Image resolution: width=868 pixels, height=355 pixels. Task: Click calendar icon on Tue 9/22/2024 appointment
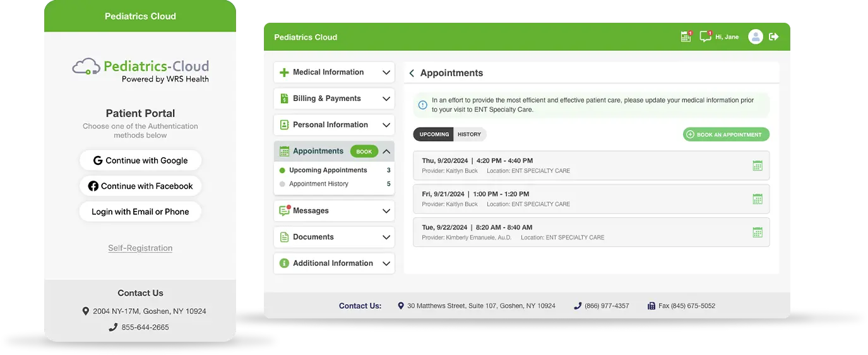coord(758,232)
